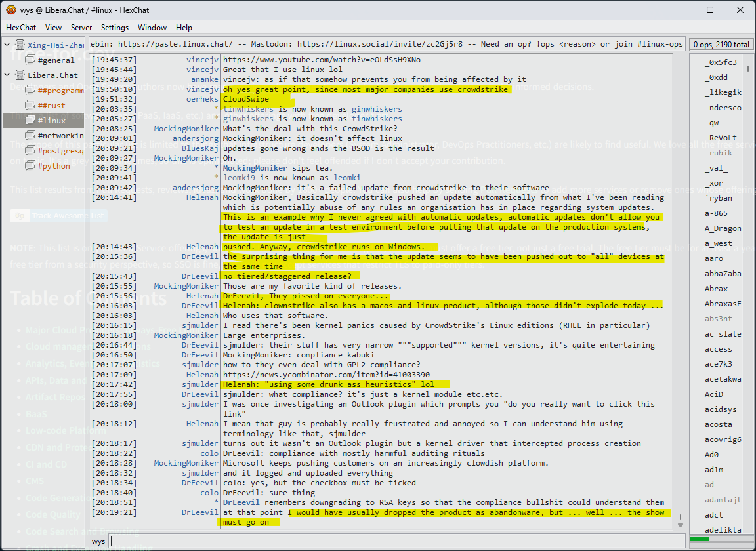Click the icon next to #python channel
Screen dimensions: 756x551
pyautogui.click(x=30, y=166)
